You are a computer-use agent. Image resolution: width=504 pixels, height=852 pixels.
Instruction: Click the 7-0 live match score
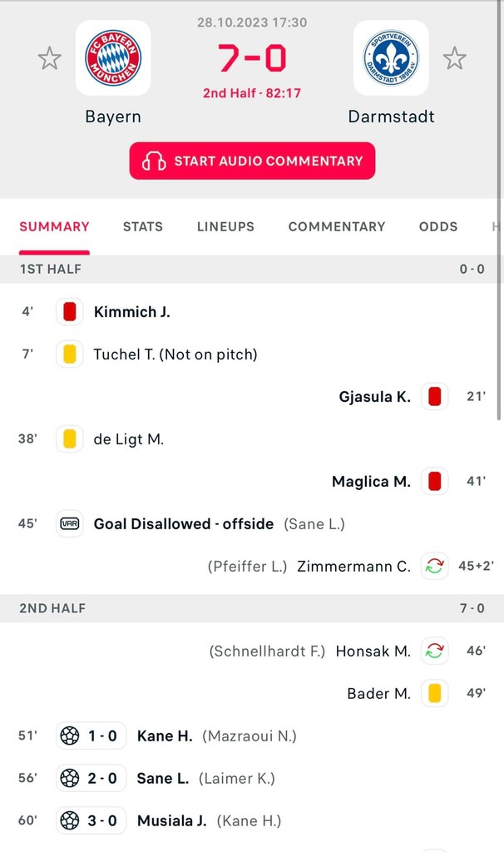[252, 58]
